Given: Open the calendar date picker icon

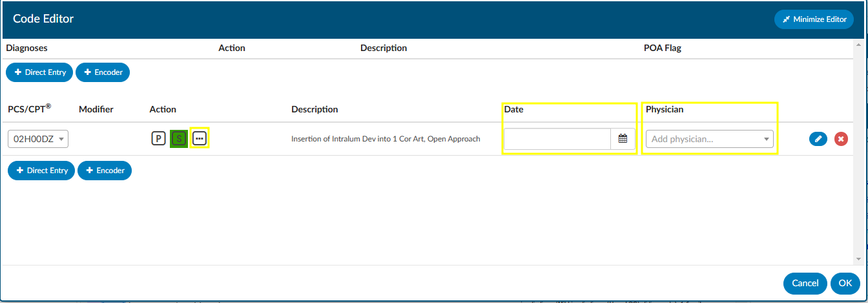Looking at the screenshot, I should 623,138.
